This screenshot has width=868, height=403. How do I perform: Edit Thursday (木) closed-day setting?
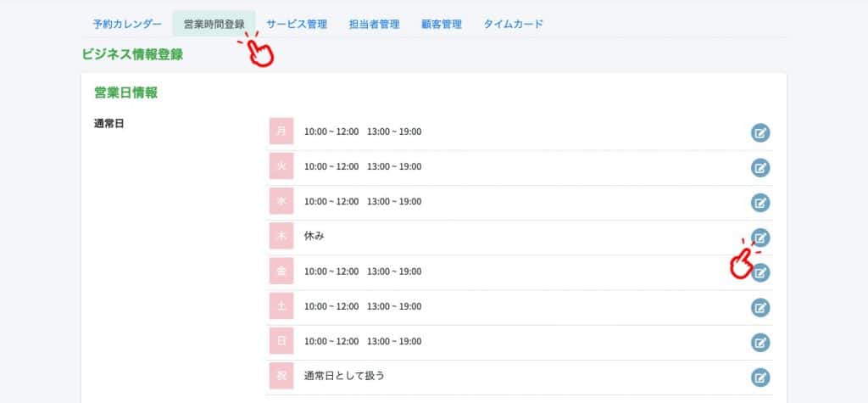click(760, 238)
